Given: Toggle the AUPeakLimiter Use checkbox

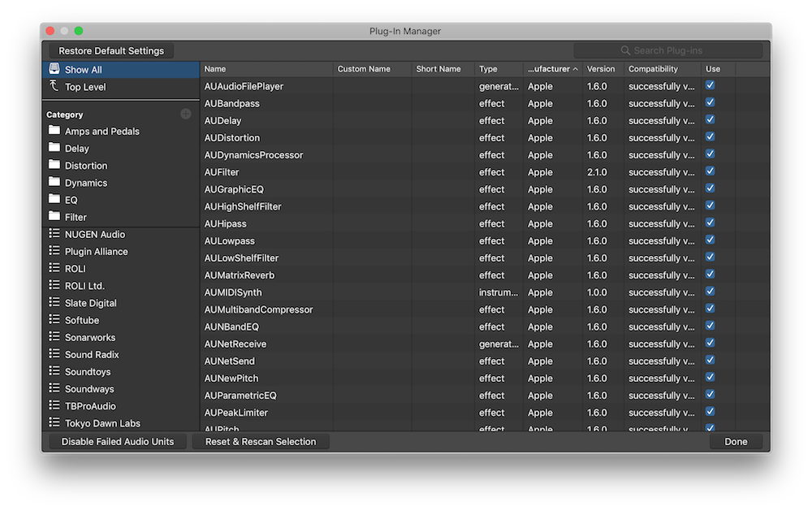Looking at the screenshot, I should click(x=710, y=412).
